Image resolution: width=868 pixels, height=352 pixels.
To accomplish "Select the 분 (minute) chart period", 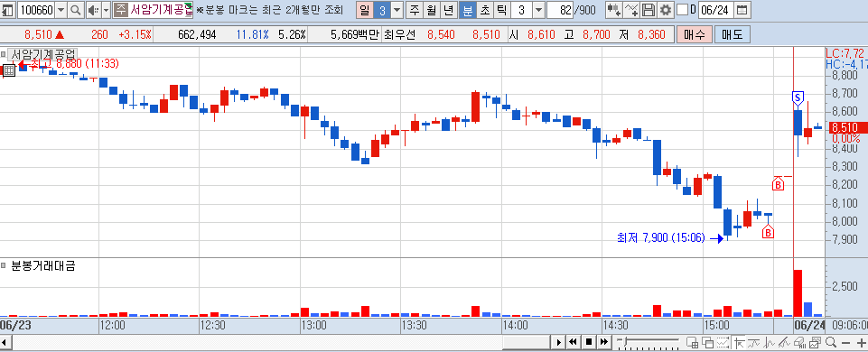I will tap(467, 10).
